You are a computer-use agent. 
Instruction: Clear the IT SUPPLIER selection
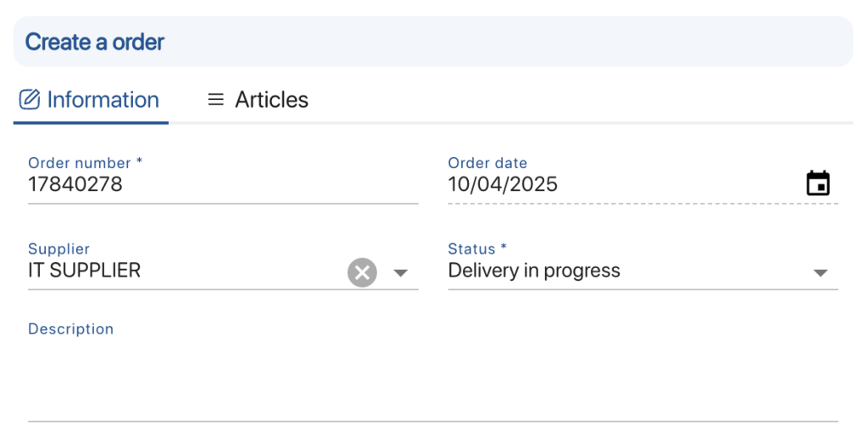pyautogui.click(x=362, y=272)
